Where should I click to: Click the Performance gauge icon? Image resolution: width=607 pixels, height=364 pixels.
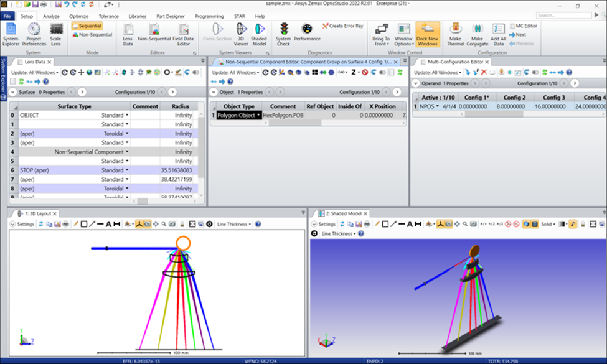tap(307, 34)
